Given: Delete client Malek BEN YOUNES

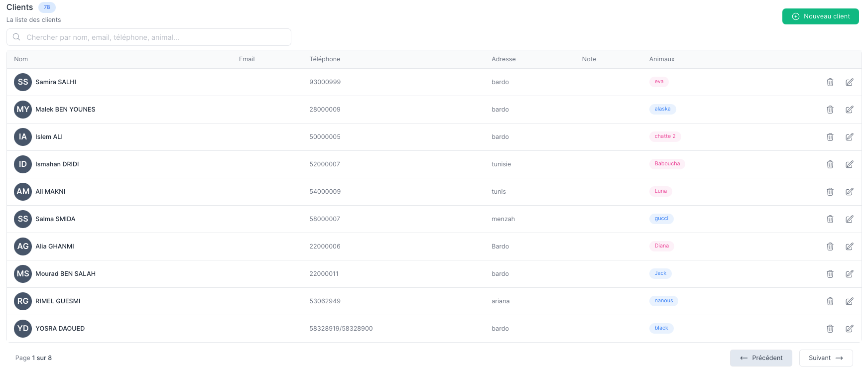Looking at the screenshot, I should pos(830,110).
